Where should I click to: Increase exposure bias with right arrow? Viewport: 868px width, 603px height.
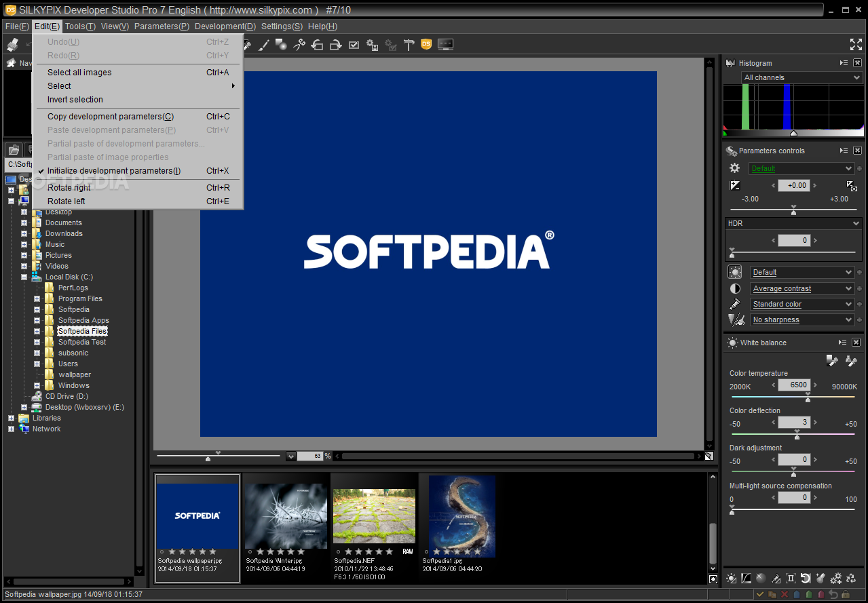click(815, 185)
